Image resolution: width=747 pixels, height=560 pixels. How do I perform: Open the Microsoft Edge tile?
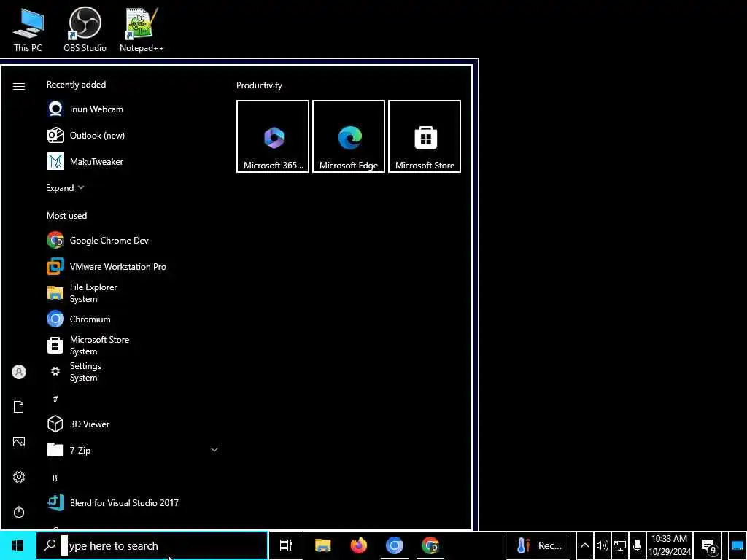click(349, 136)
